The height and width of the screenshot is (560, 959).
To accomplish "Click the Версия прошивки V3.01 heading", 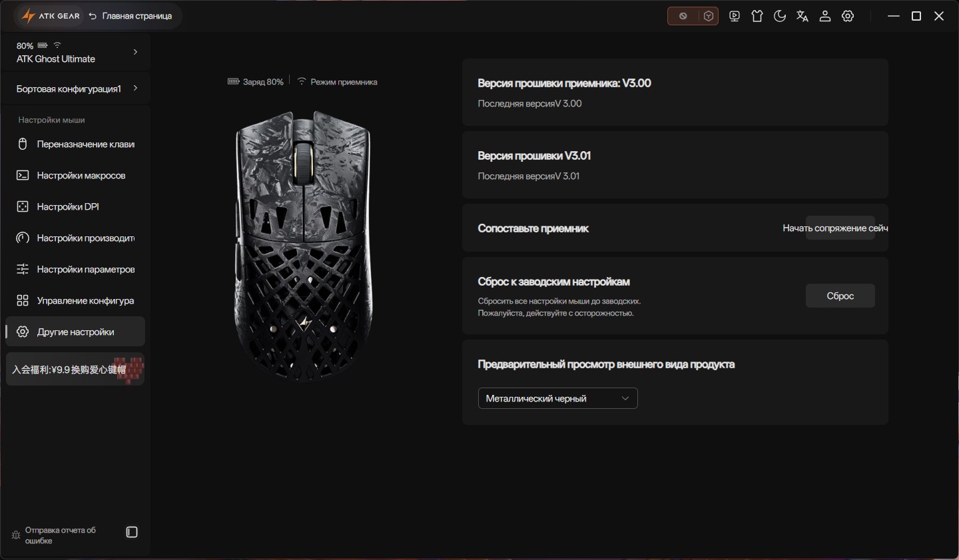I will pyautogui.click(x=534, y=156).
